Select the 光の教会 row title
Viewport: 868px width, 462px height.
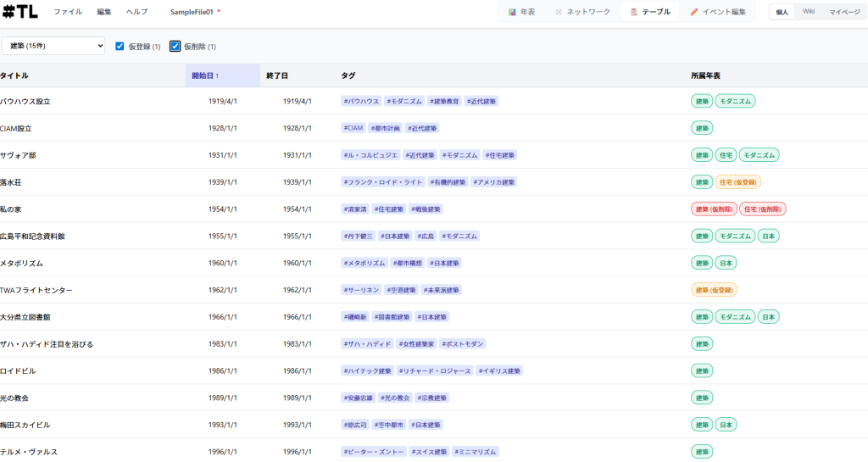14,398
